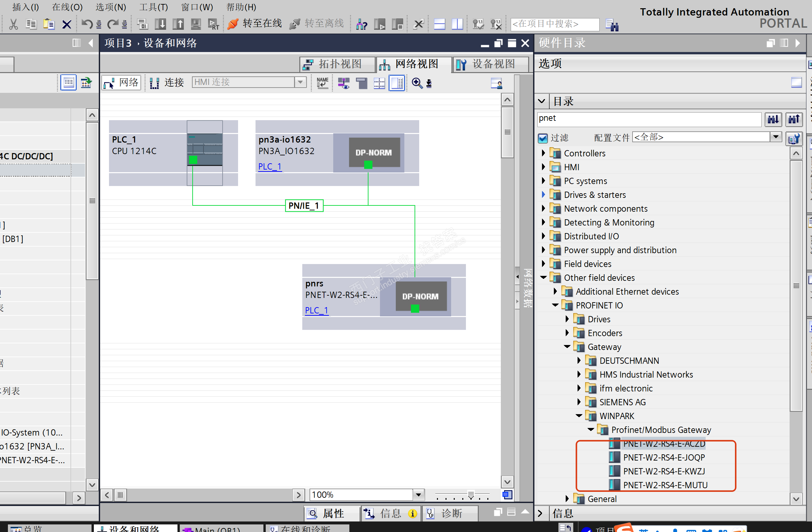Screen dimensions: 812x532
Task: Expand the Controllers catalog folder
Action: tap(543, 153)
